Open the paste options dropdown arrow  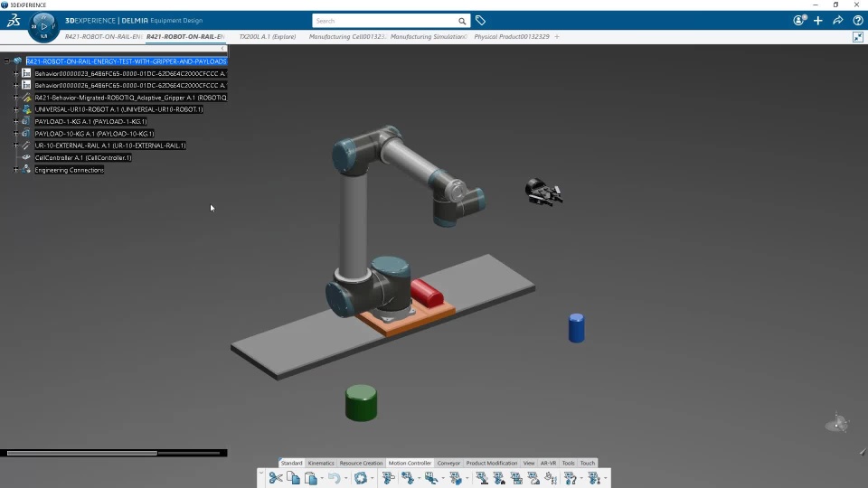click(x=322, y=478)
